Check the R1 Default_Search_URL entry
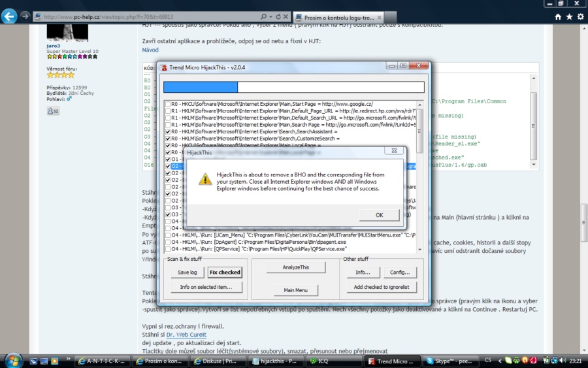Image resolution: width=588 pixels, height=368 pixels. pyautogui.click(x=168, y=118)
